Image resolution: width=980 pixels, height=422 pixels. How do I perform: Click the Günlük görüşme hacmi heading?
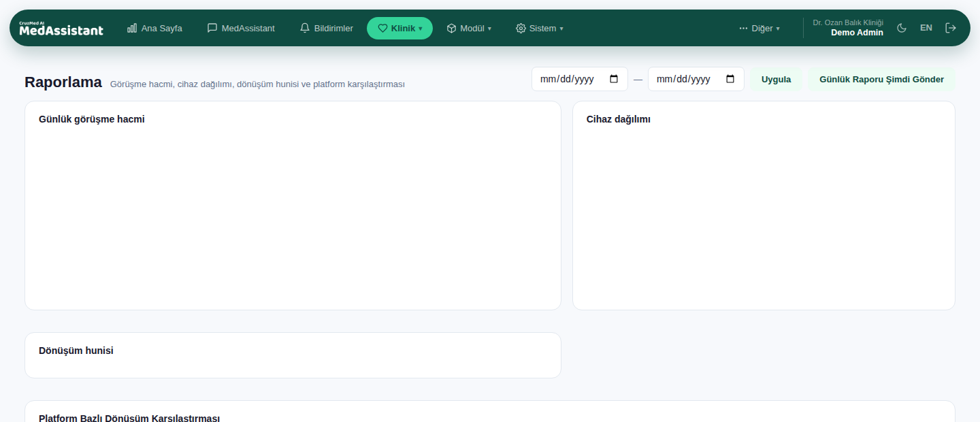[92, 119]
